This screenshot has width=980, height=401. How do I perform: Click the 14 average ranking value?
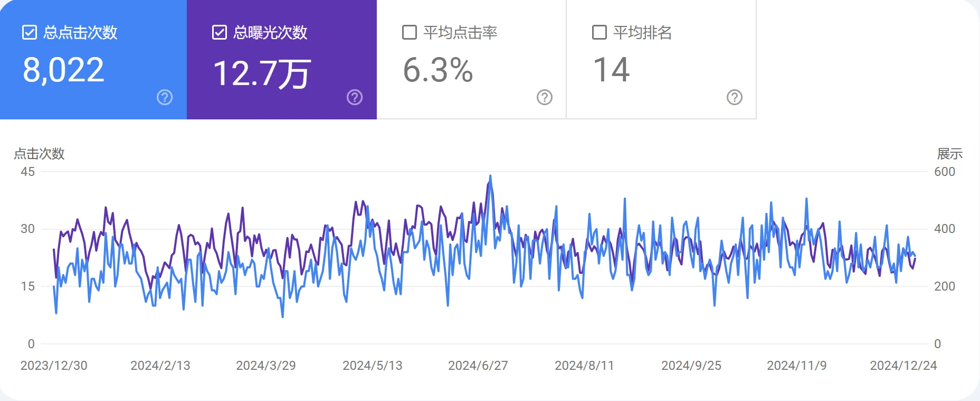click(611, 70)
